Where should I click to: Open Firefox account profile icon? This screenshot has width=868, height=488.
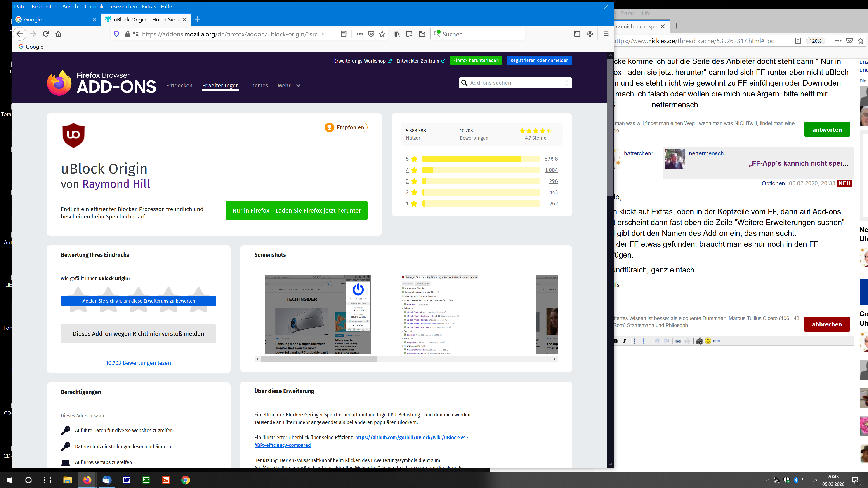tap(590, 34)
